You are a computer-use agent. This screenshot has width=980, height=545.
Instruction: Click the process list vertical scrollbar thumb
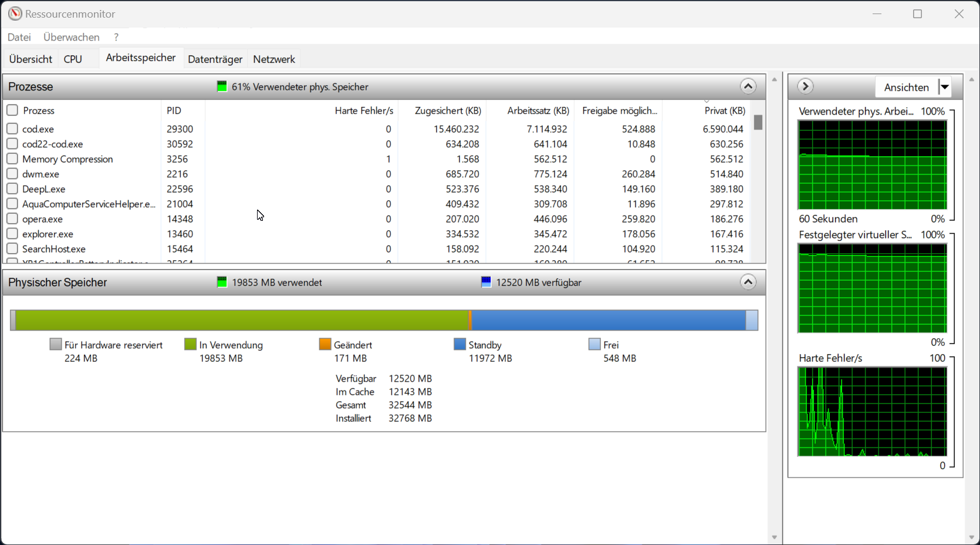pyautogui.click(x=758, y=122)
